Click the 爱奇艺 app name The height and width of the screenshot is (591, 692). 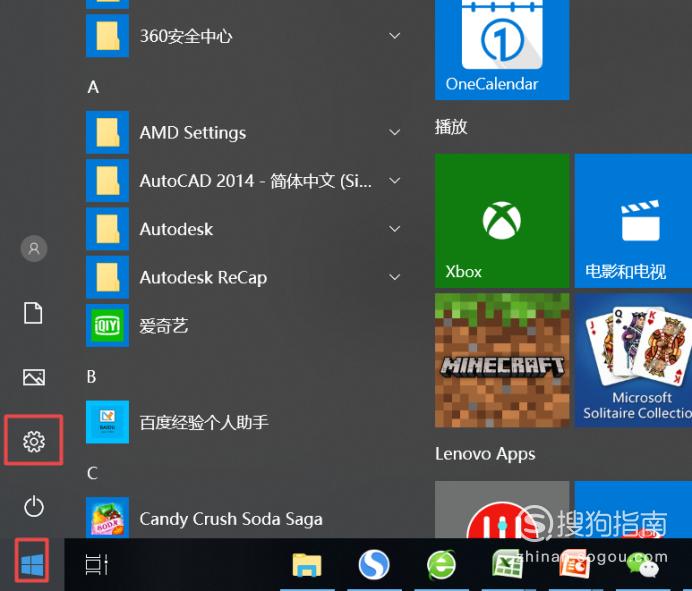click(x=164, y=326)
